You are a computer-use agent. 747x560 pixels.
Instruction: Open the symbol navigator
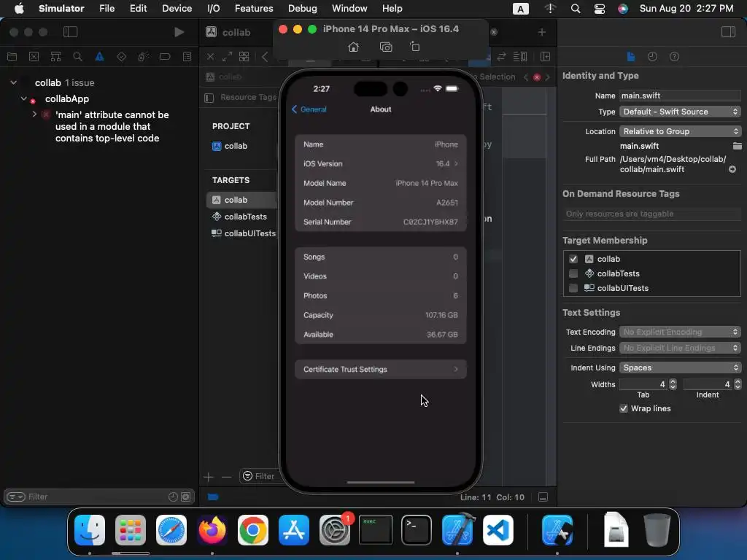point(55,57)
